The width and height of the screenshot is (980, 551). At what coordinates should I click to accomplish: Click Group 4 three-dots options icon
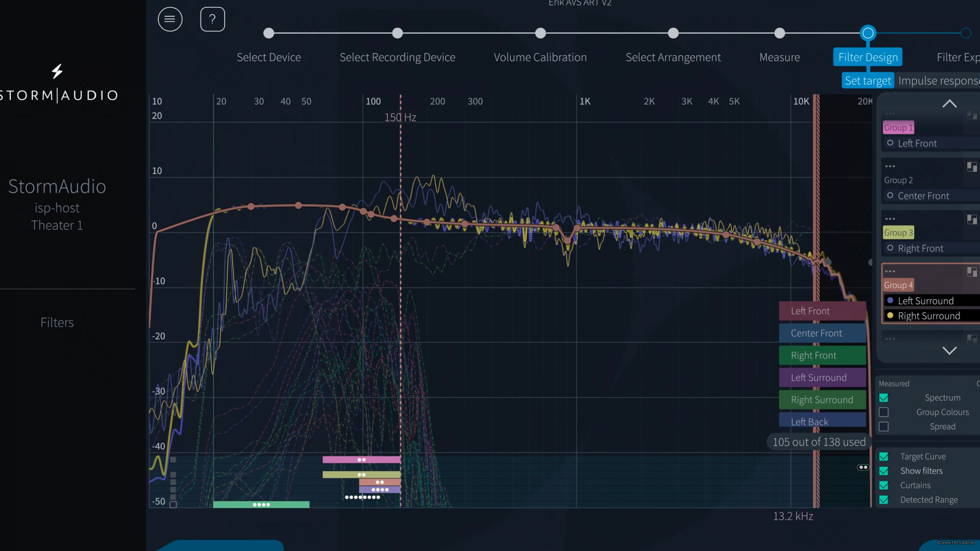click(x=890, y=271)
